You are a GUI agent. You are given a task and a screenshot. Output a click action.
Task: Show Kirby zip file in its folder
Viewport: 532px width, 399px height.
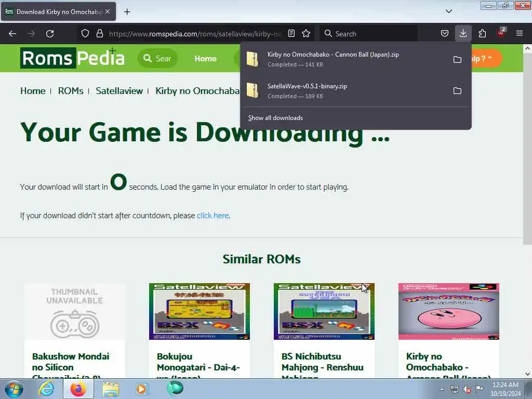(457, 59)
